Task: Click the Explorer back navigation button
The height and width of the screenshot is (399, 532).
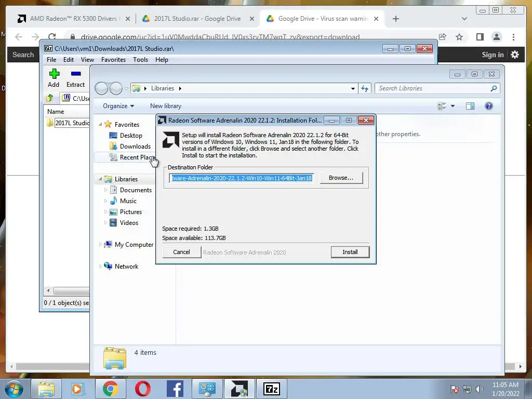Action: pyautogui.click(x=102, y=88)
